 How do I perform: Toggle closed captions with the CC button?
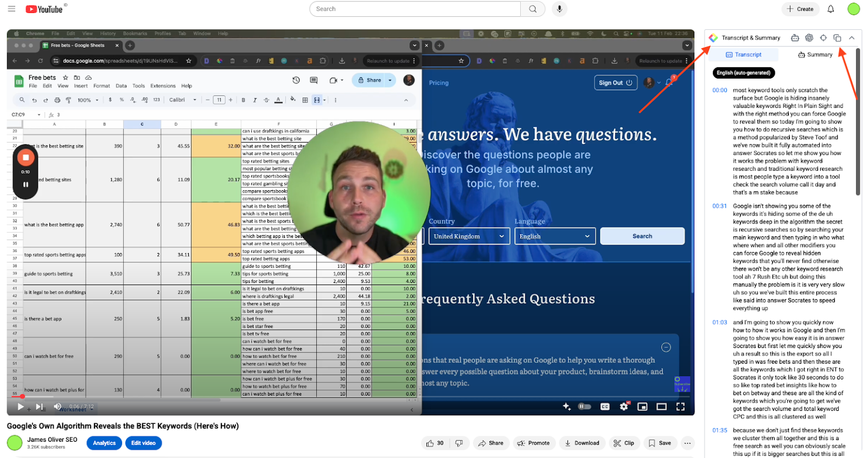[x=605, y=407]
